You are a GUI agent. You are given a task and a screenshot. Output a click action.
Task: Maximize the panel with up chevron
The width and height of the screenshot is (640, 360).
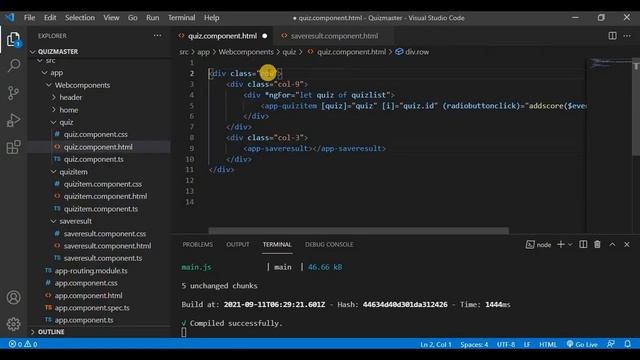point(612,244)
